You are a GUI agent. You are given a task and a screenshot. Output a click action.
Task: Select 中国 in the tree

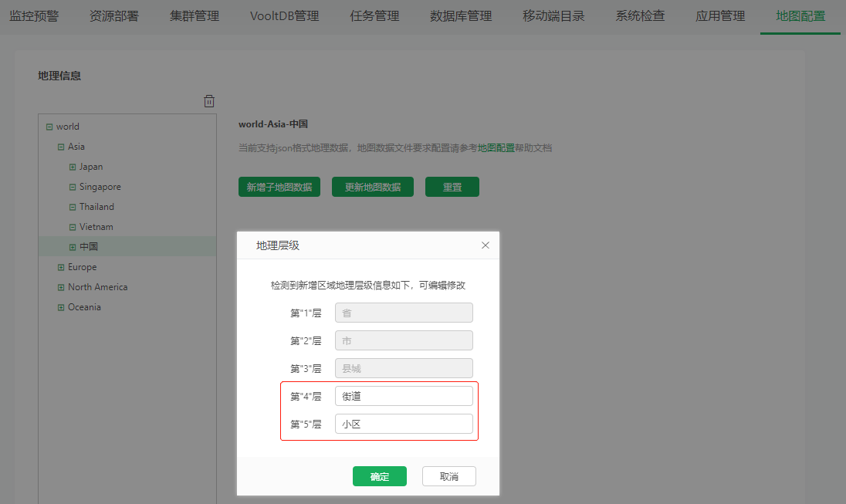(89, 247)
